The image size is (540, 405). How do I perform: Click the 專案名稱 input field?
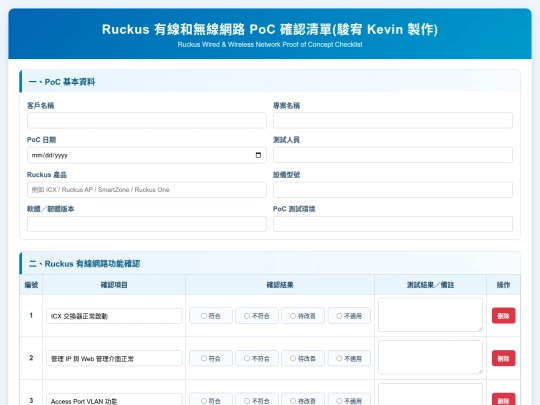tap(393, 121)
